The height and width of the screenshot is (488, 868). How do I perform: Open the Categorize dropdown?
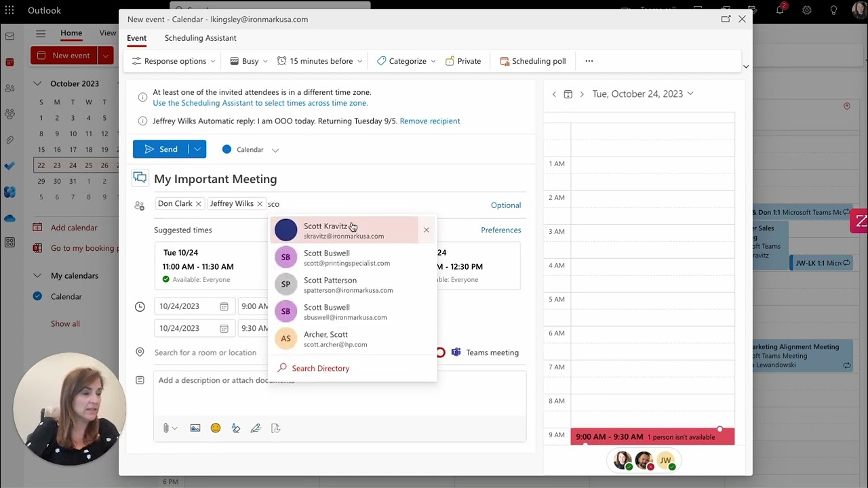tap(406, 61)
